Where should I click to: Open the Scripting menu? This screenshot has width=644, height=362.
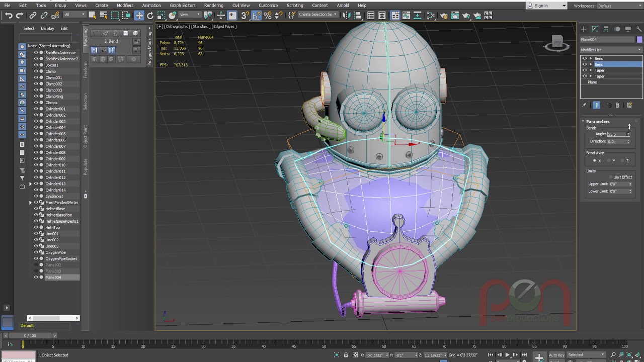point(295,6)
